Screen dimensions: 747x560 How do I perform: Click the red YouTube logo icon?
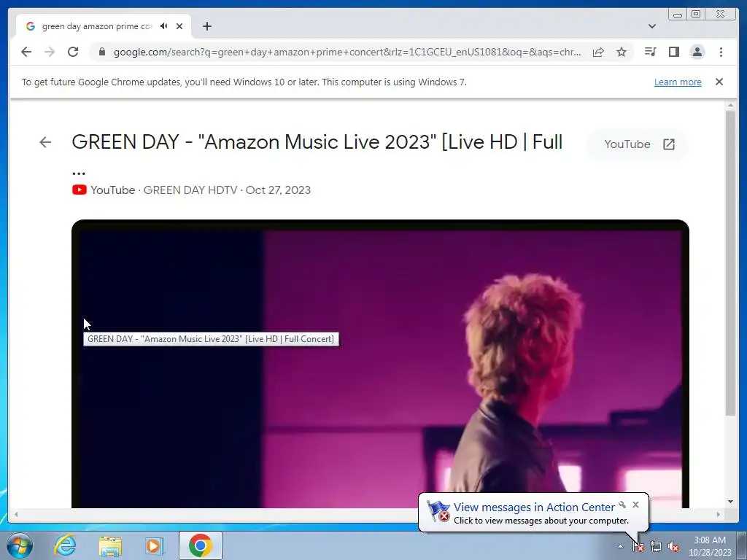[x=79, y=190]
